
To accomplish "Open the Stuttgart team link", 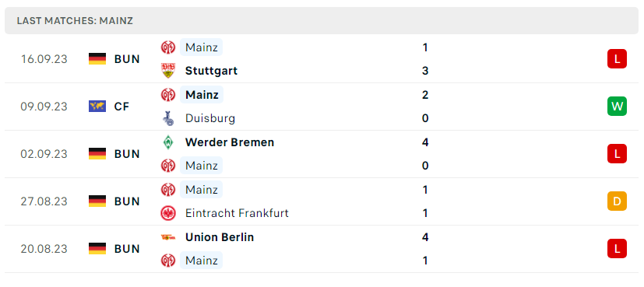I will 211,71.
